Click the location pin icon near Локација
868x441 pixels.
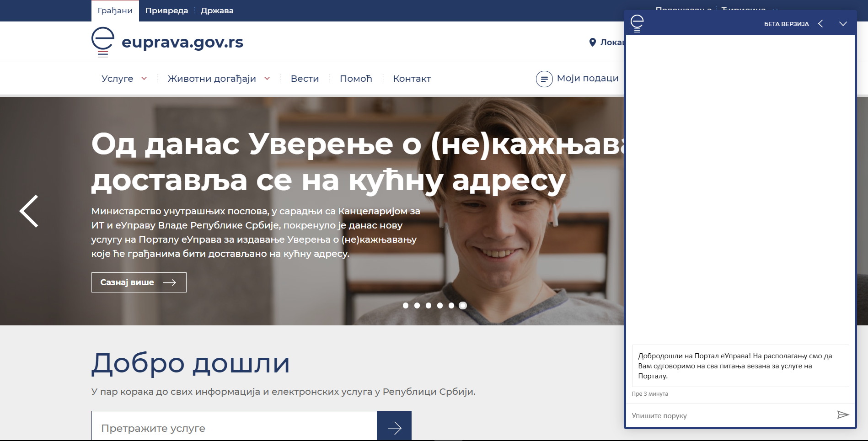593,42
